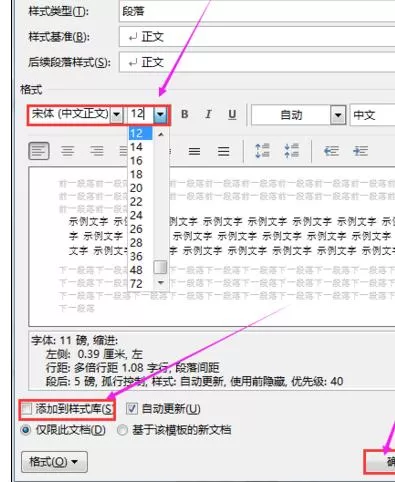
Task: Select the 仅限此文档 radio button
Action: 26,430
